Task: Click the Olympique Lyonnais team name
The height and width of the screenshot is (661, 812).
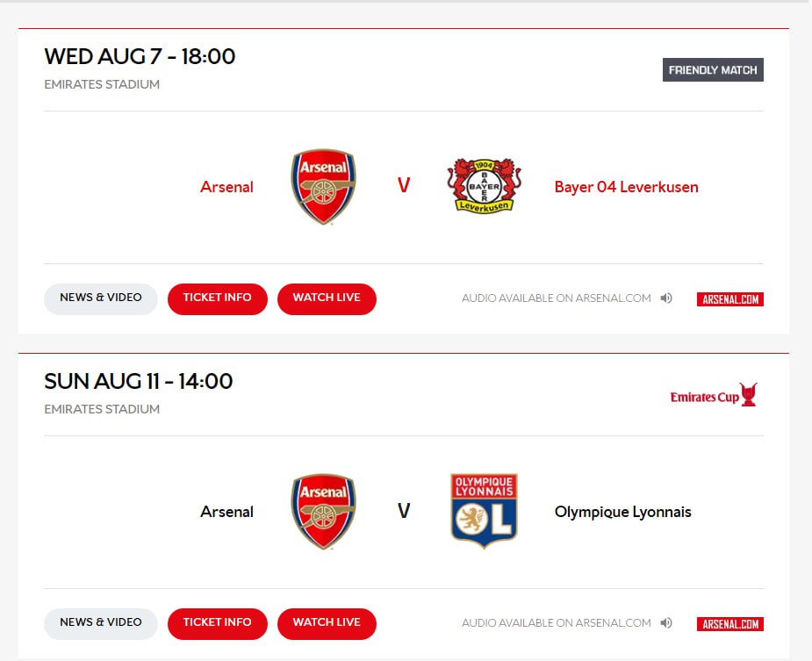Action: (622, 512)
